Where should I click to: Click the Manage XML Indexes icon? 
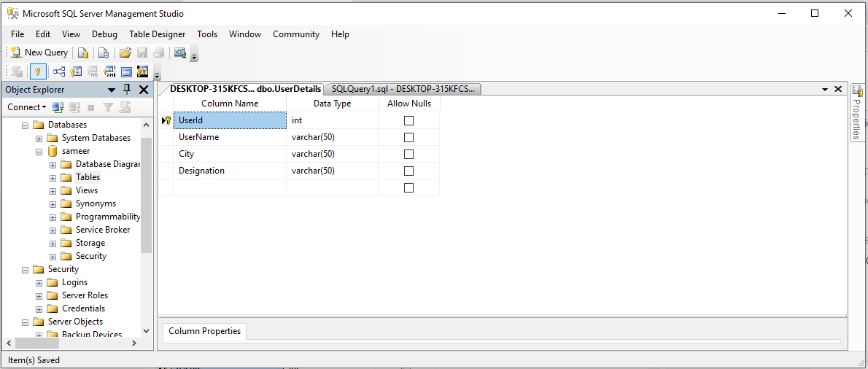point(109,71)
